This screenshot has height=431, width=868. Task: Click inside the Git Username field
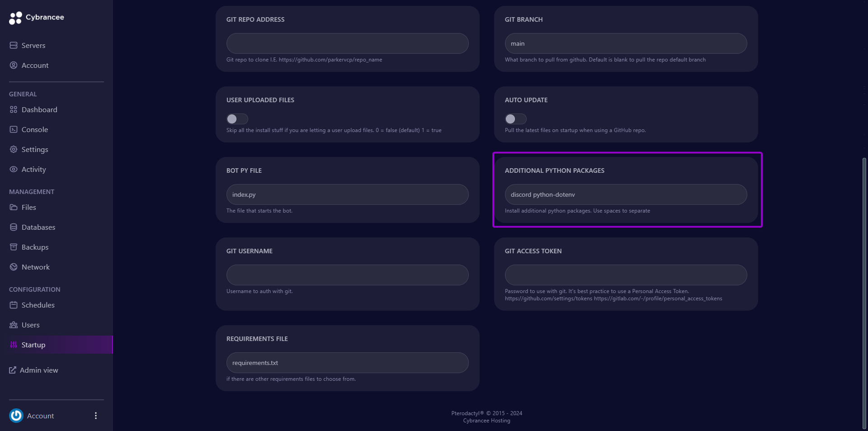tap(347, 275)
